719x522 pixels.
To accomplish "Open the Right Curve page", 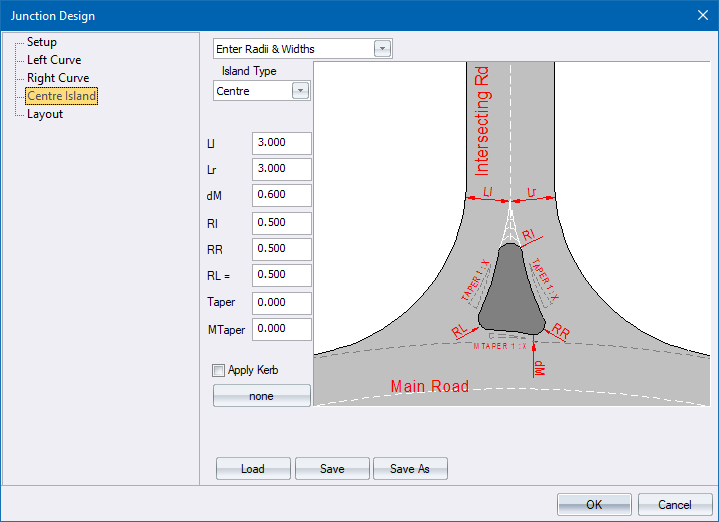I will click(x=58, y=78).
